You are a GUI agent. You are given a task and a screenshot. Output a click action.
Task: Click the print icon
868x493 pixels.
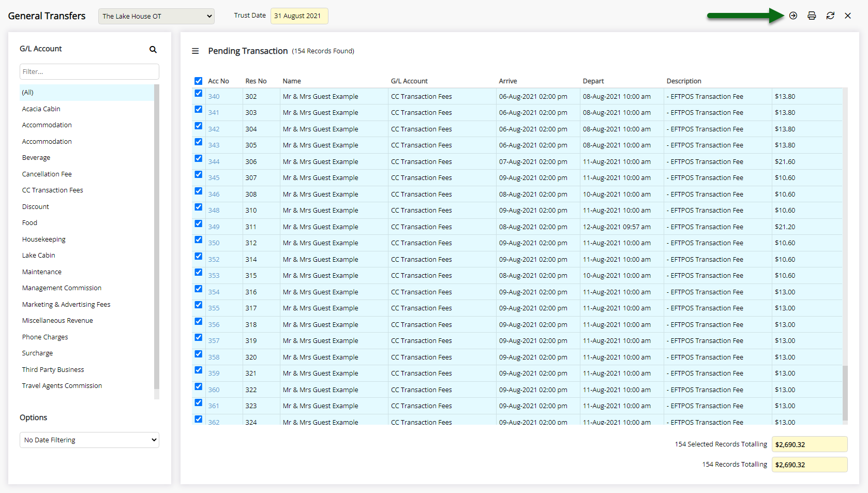812,16
